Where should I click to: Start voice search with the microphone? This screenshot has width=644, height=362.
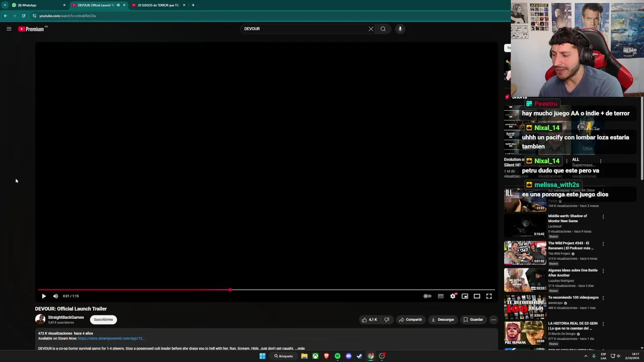[x=400, y=29]
